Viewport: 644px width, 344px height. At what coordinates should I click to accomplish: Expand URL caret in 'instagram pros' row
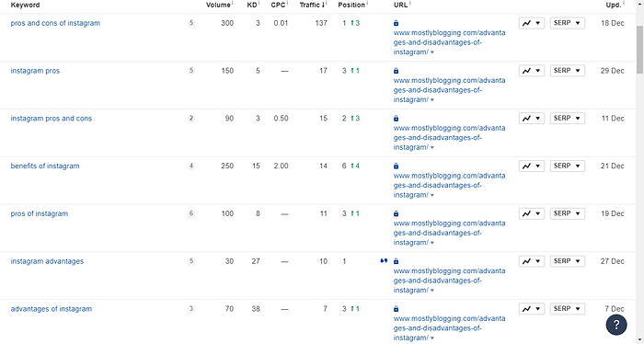click(432, 100)
